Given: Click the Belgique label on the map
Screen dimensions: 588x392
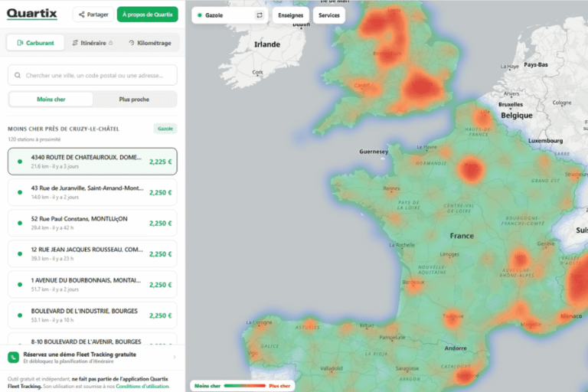Looking at the screenshot, I should click(517, 116).
